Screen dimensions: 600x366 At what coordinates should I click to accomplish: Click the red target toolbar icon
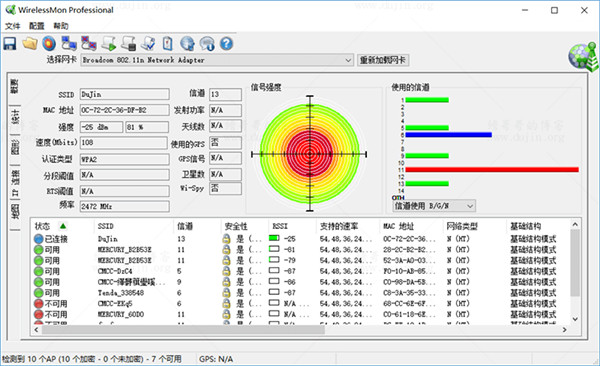pyautogui.click(x=49, y=44)
